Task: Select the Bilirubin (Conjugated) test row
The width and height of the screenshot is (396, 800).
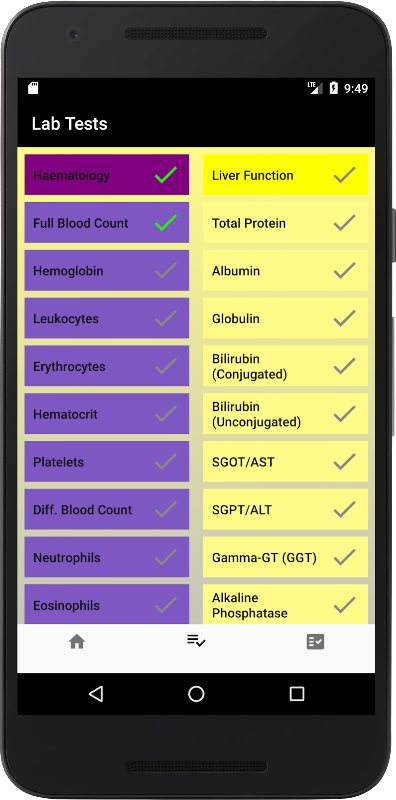Action: 285,366
